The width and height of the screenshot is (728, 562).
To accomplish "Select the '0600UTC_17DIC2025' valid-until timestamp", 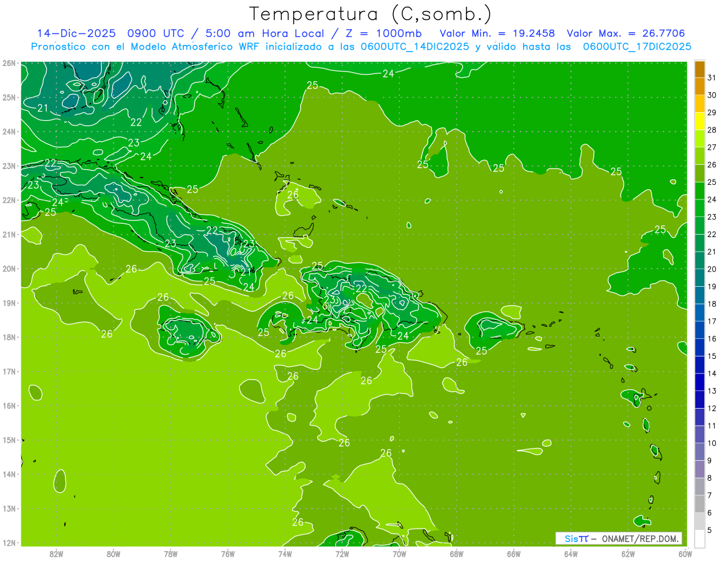I will (x=637, y=46).
